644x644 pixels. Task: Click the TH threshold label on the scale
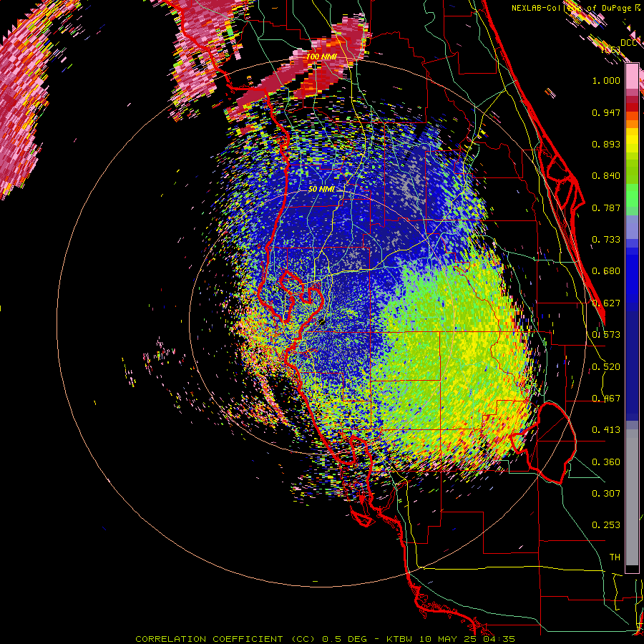(615, 557)
